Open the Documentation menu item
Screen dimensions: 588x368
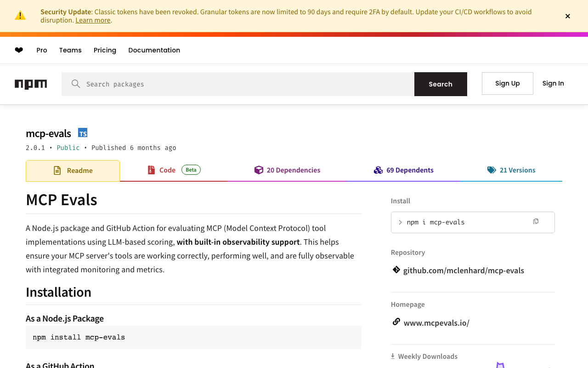click(154, 50)
